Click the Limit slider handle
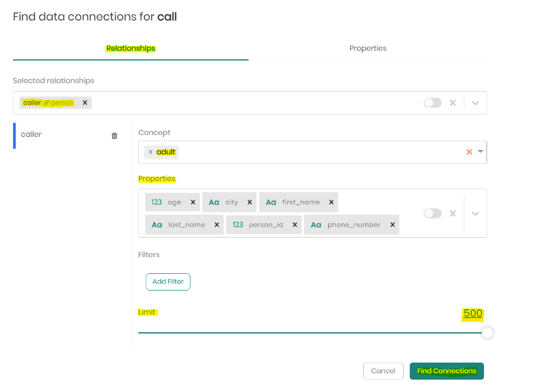560x392 pixels. (x=487, y=333)
